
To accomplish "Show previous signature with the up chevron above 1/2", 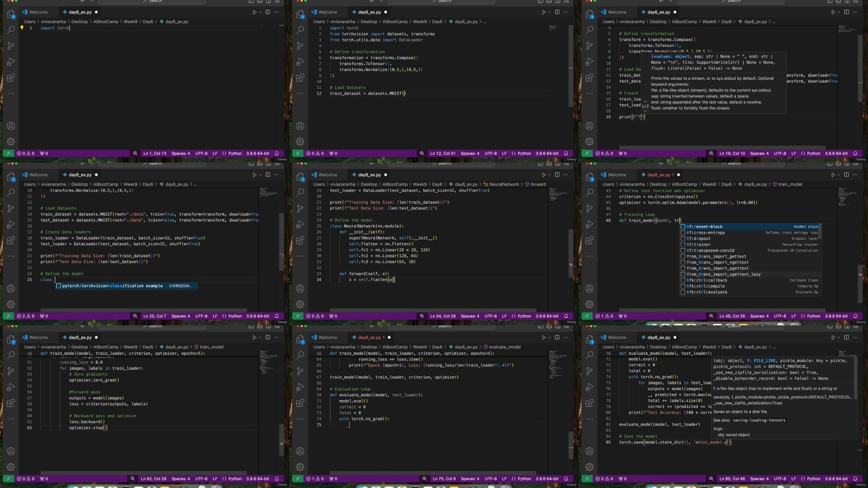I will pos(645,102).
